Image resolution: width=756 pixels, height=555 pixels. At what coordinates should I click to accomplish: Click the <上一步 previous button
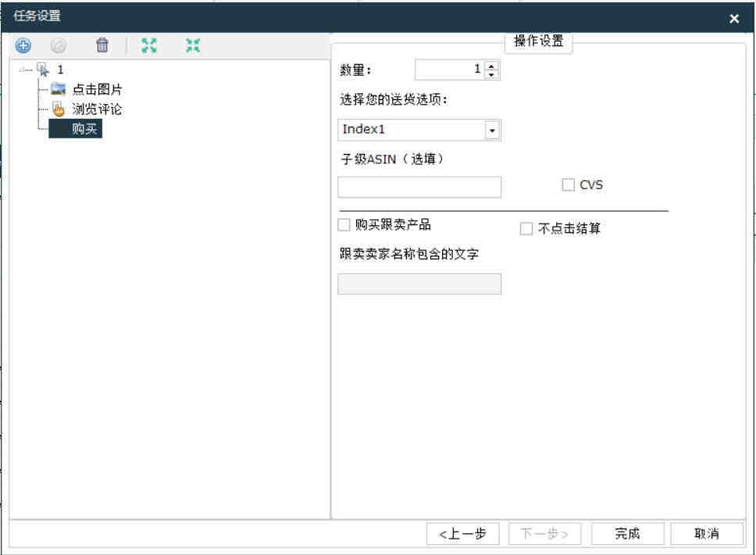point(463,534)
